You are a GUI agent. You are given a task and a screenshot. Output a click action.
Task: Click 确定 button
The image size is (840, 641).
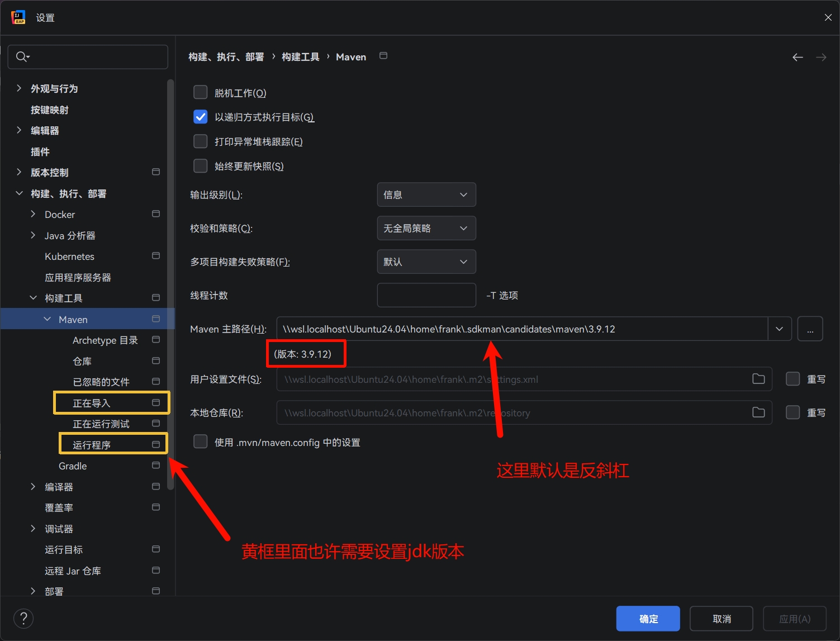coord(648,619)
